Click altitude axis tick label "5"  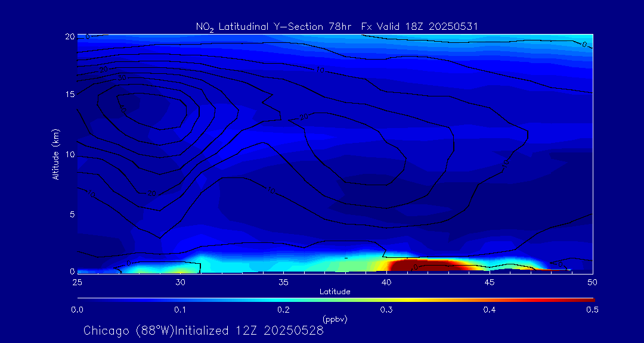(x=72, y=214)
